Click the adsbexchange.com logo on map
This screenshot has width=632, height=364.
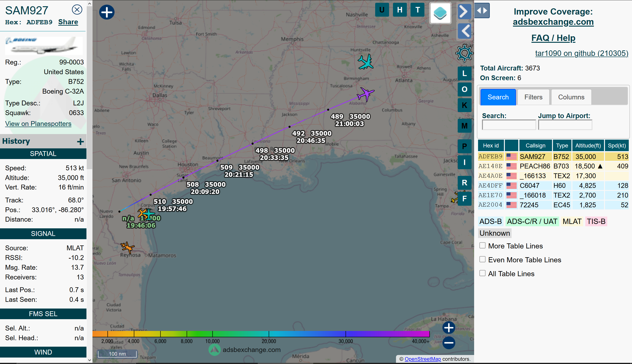(245, 349)
